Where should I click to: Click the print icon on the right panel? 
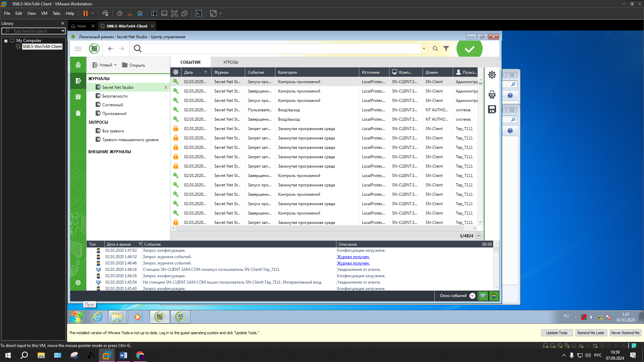[x=492, y=95]
